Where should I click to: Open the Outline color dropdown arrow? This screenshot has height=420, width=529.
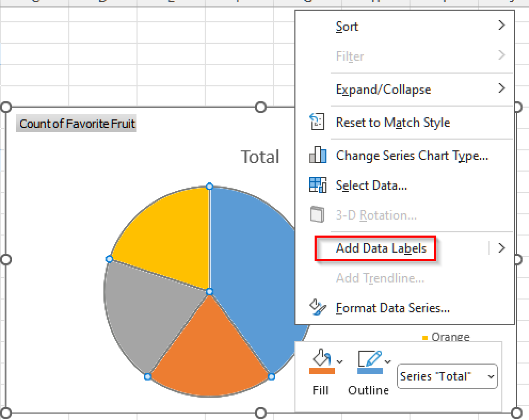coord(388,361)
